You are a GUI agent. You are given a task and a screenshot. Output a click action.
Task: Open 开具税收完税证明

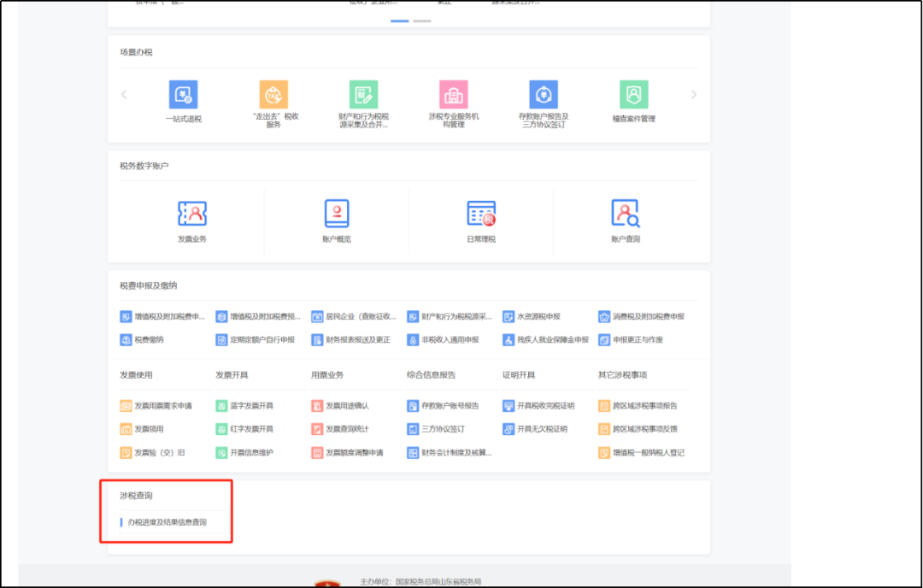pos(538,406)
